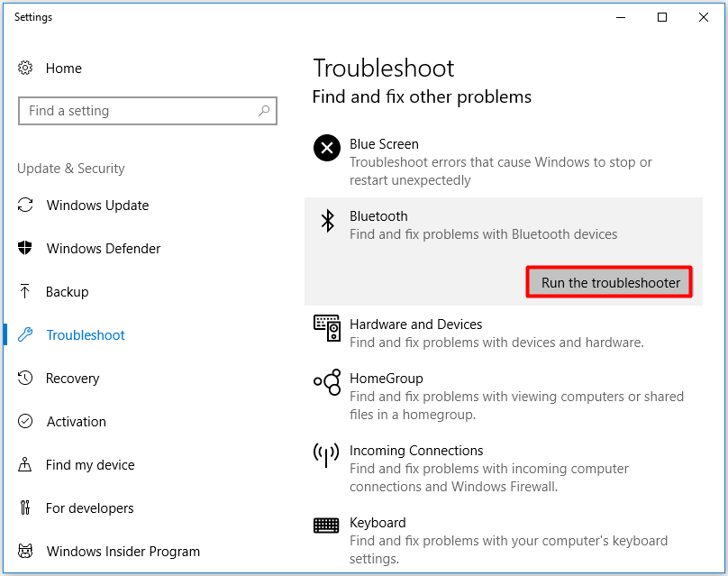Click the Windows Insider Program cat icon
728x576 pixels.
pyautogui.click(x=25, y=551)
